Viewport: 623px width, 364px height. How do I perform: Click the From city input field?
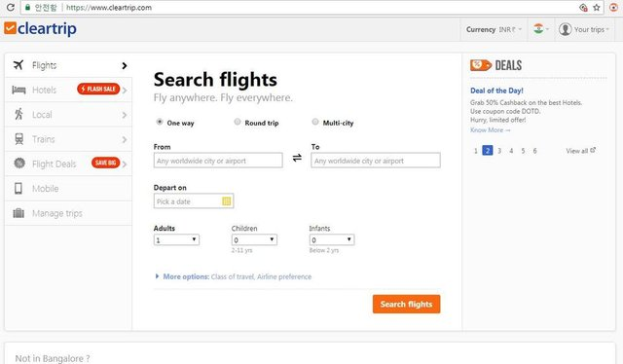click(218, 161)
